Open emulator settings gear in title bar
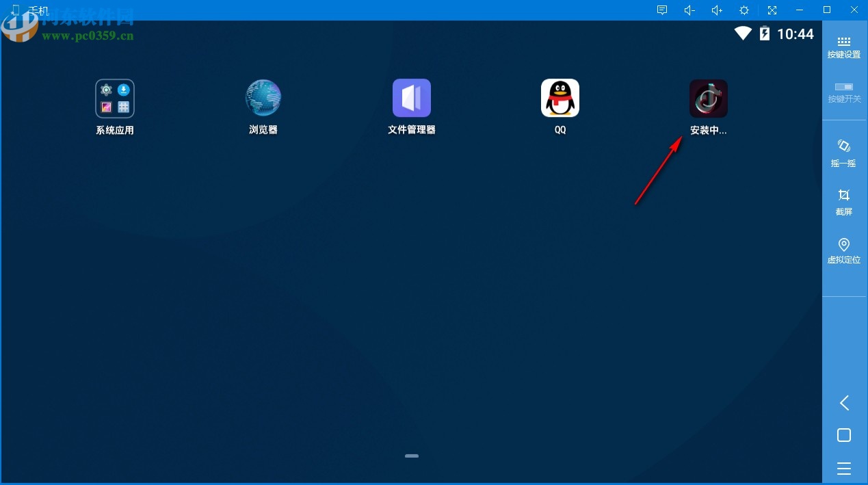The image size is (868, 485). [744, 10]
